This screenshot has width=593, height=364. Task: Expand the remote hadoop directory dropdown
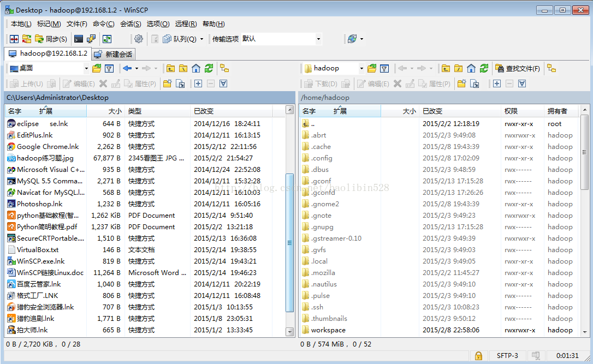(x=361, y=68)
